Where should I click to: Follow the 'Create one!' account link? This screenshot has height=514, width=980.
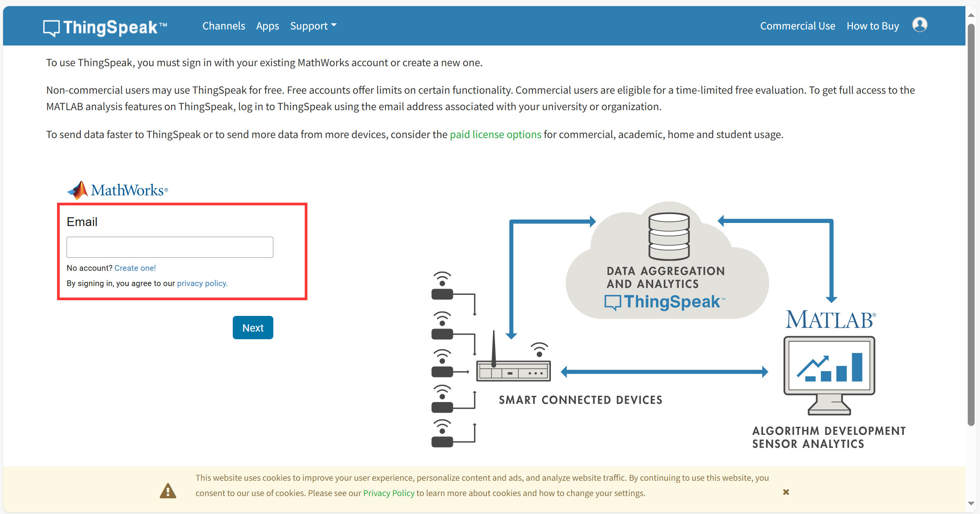pos(135,268)
